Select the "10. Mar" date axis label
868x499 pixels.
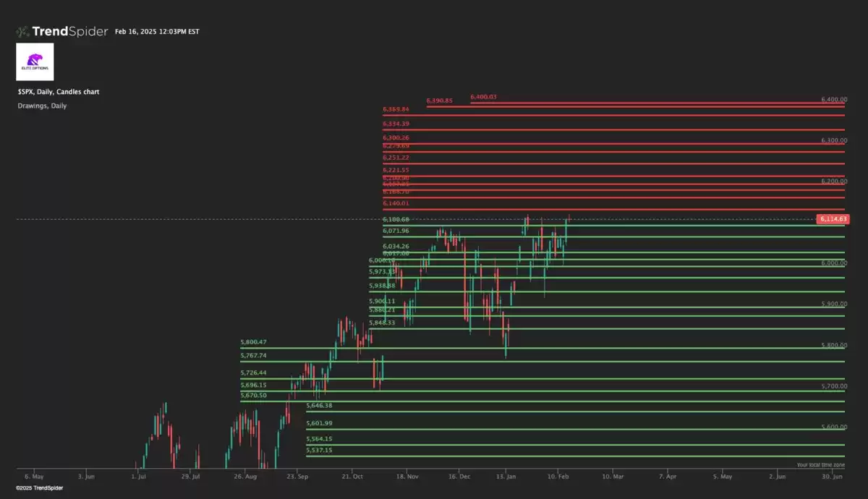[613, 477]
